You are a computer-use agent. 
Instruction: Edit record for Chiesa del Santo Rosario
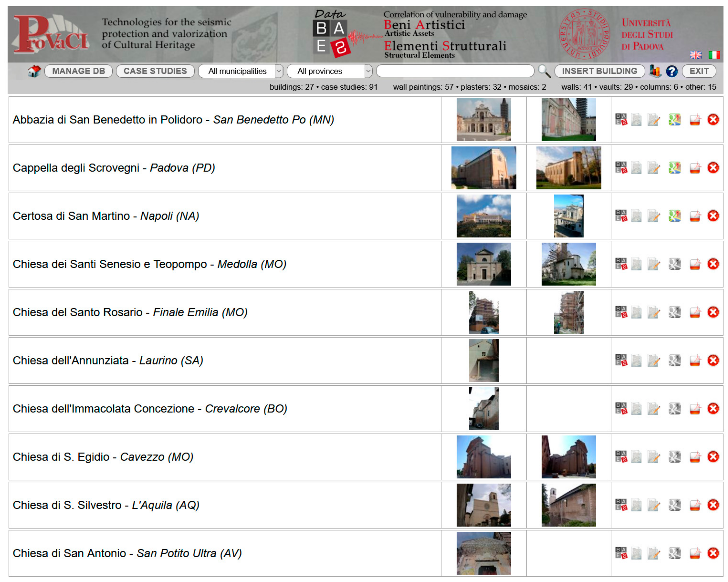653,312
